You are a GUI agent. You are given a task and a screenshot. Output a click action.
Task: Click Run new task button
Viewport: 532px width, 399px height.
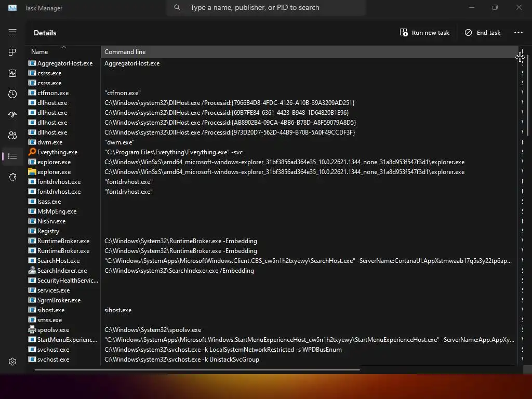tap(424, 33)
